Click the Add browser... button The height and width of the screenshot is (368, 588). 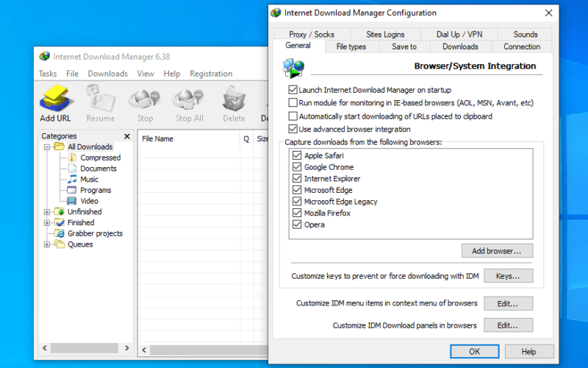(497, 251)
